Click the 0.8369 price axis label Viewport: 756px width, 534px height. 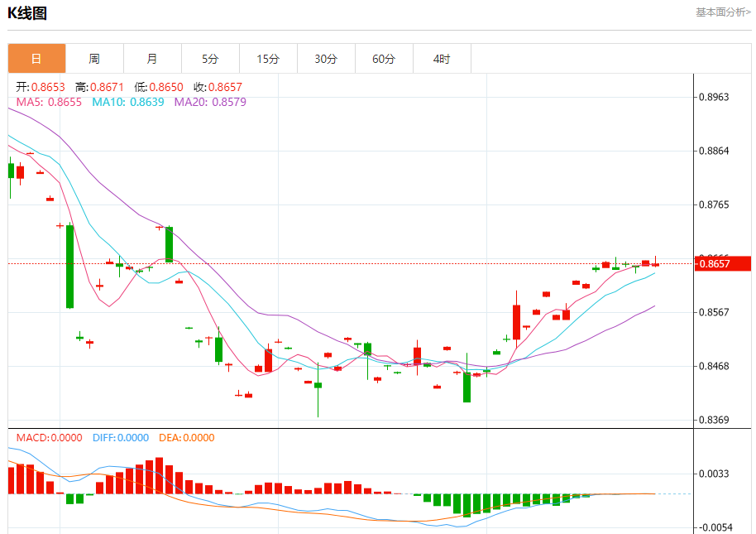coord(714,420)
